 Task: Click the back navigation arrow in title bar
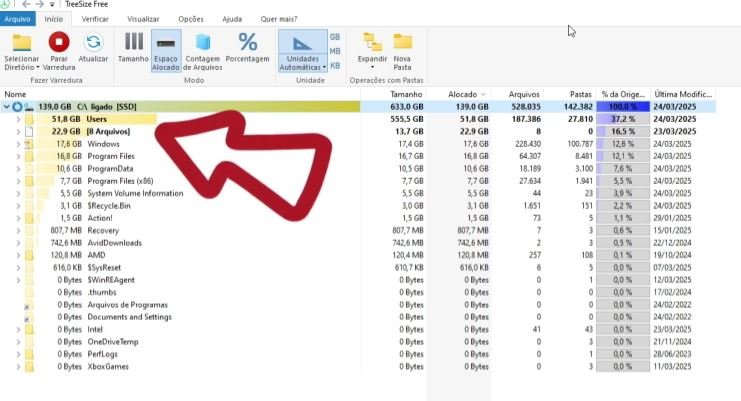point(26,4)
